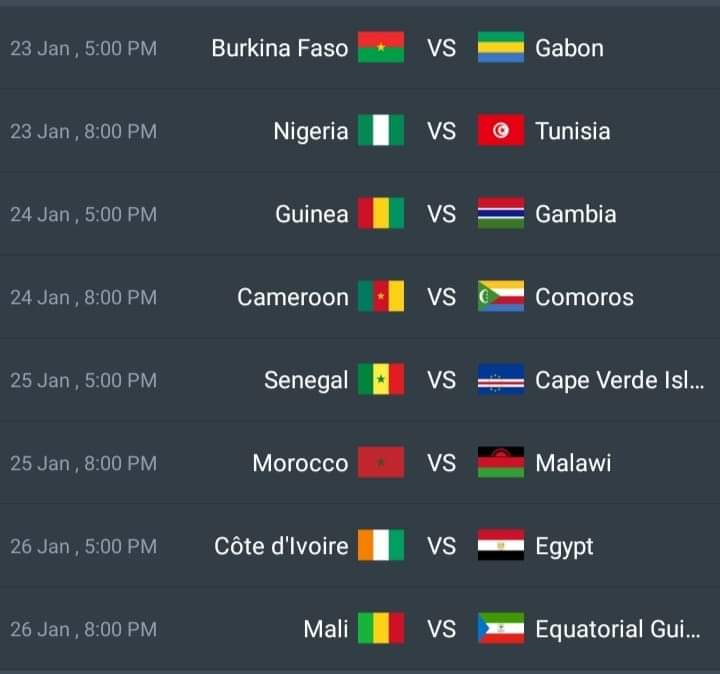
Task: Select the Comoros flag icon
Action: [501, 296]
